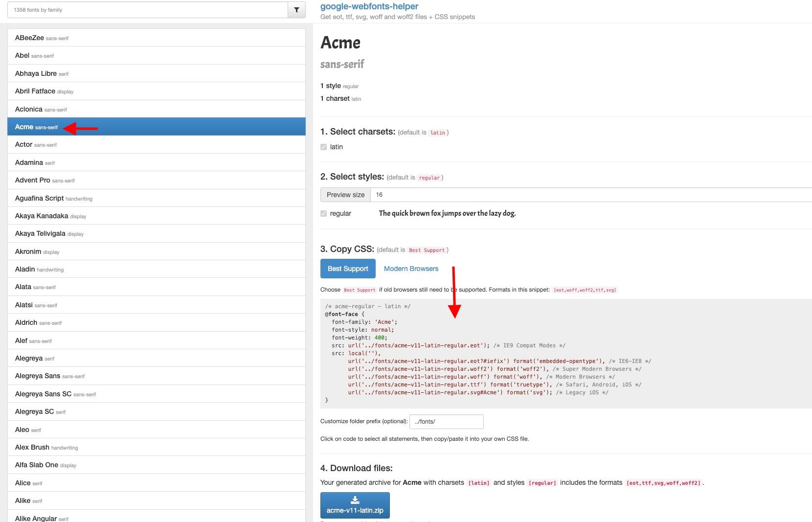Select the highlighted Acme font row
The width and height of the screenshot is (812, 522).
click(x=157, y=127)
